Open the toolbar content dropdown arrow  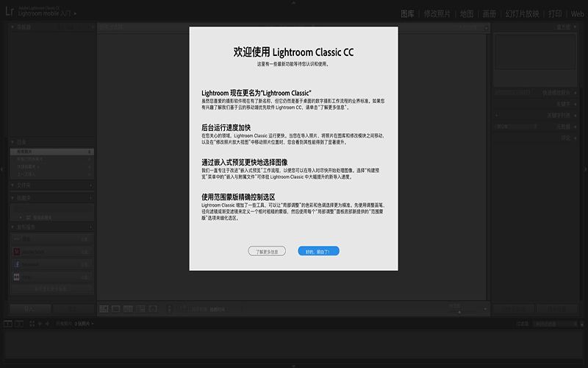click(485, 309)
